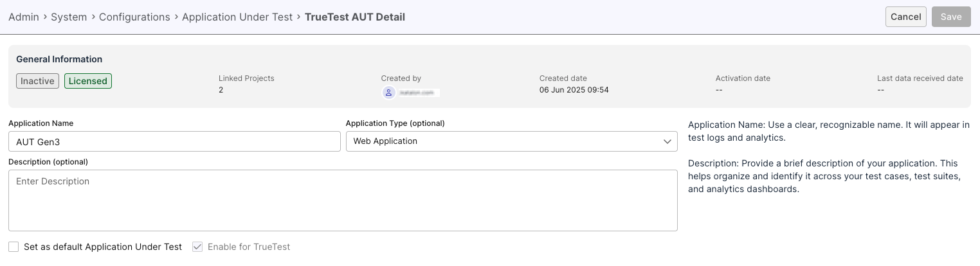Image resolution: width=980 pixels, height=266 pixels.
Task: Click the Last data received date label
Action: coord(920,78)
